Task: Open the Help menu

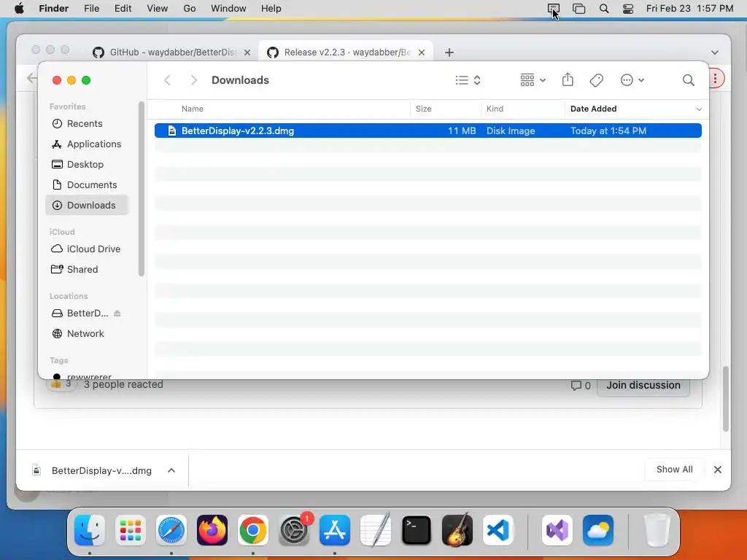Action: 271,9
